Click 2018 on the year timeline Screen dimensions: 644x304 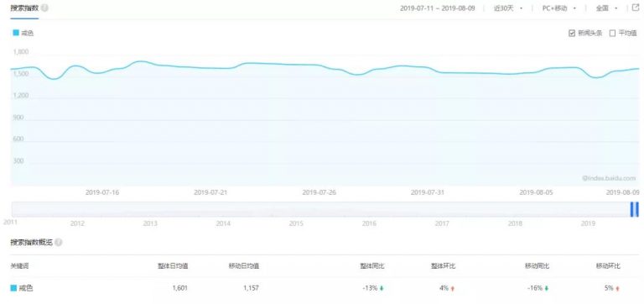pyautogui.click(x=515, y=223)
